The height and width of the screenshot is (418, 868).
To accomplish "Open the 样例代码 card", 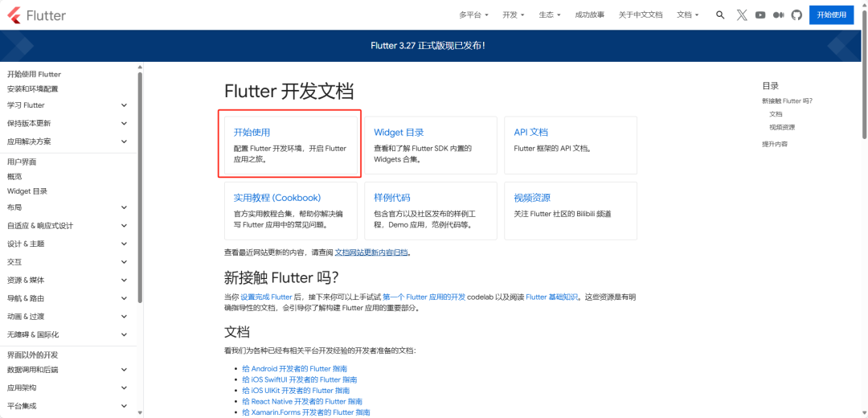I will coord(431,211).
